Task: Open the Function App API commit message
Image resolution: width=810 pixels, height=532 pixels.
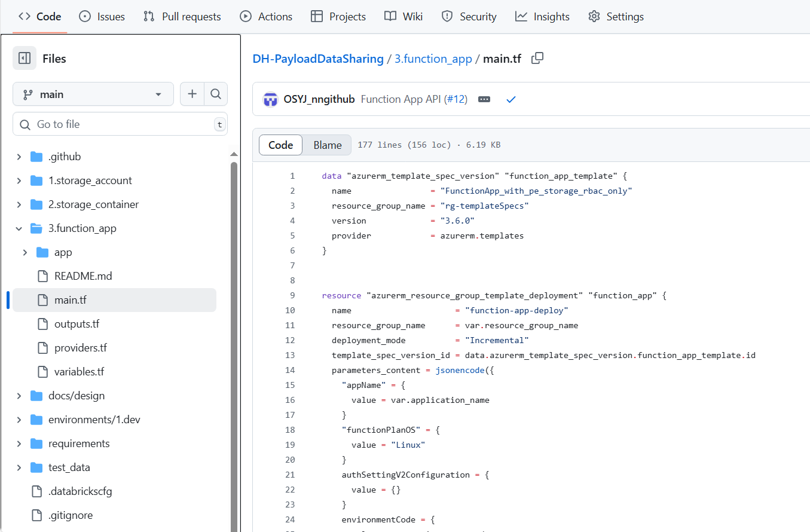Action: (402, 99)
